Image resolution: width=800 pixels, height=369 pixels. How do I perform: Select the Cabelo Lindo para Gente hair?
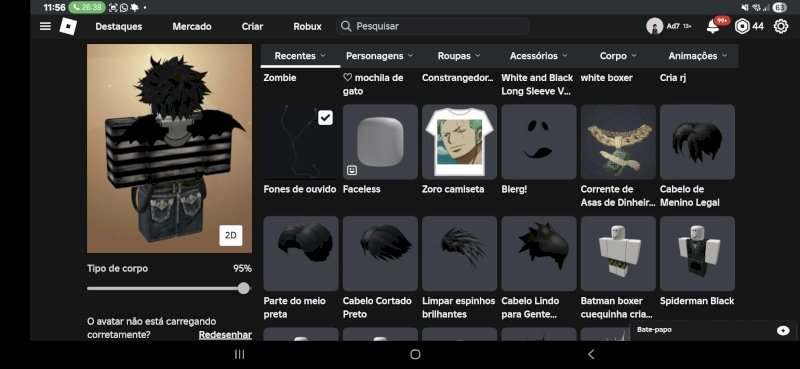click(539, 254)
